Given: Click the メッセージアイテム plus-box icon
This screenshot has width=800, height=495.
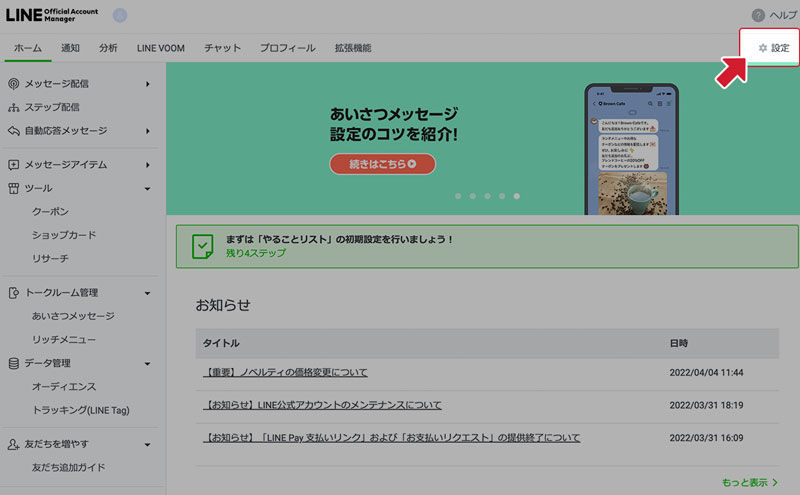Looking at the screenshot, I should point(14,164).
